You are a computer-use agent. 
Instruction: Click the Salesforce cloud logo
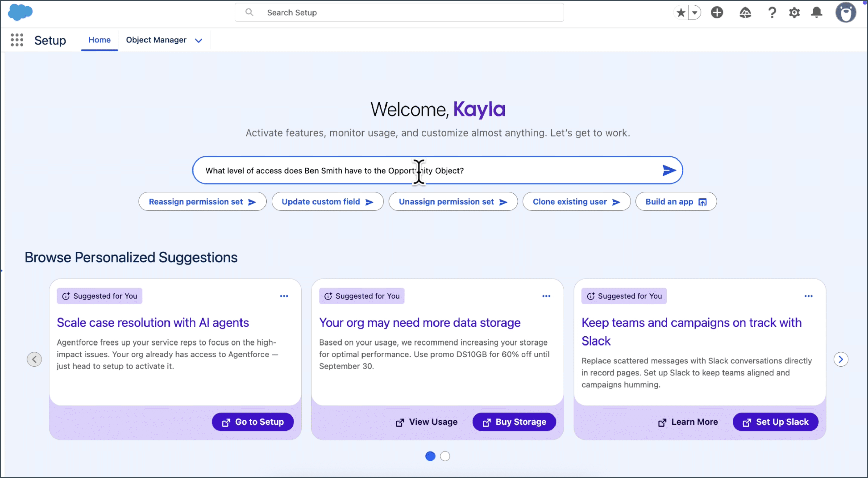(x=20, y=12)
